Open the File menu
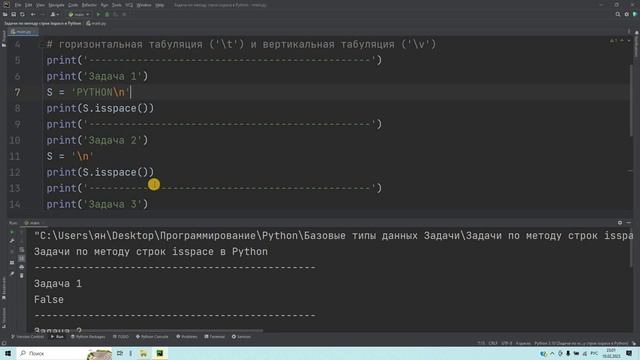640x360 pixels. 18,5
